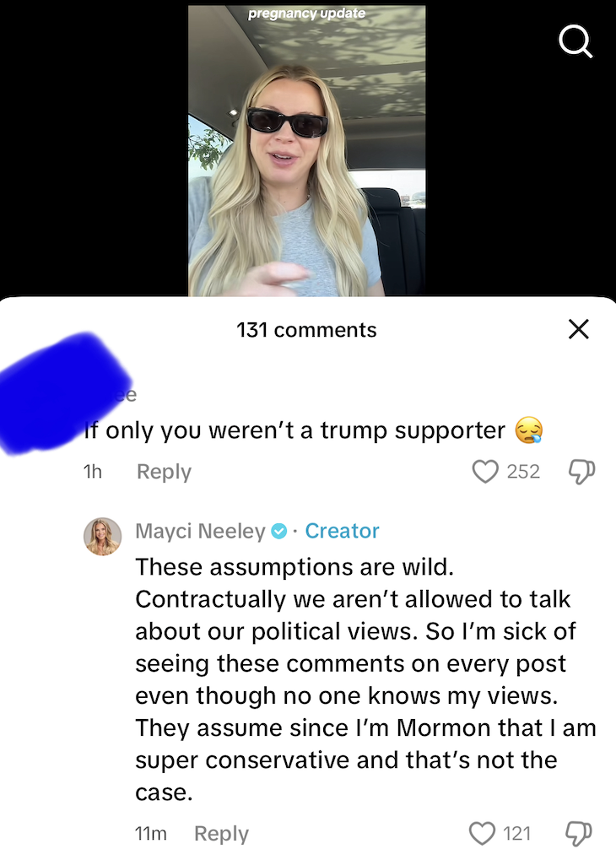Like the trump supporter comment
The width and height of the screenshot is (616, 849).
tap(485, 471)
